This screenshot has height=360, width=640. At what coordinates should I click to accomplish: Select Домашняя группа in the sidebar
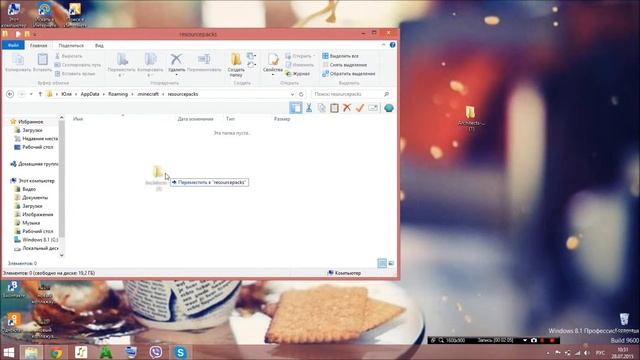click(x=34, y=164)
